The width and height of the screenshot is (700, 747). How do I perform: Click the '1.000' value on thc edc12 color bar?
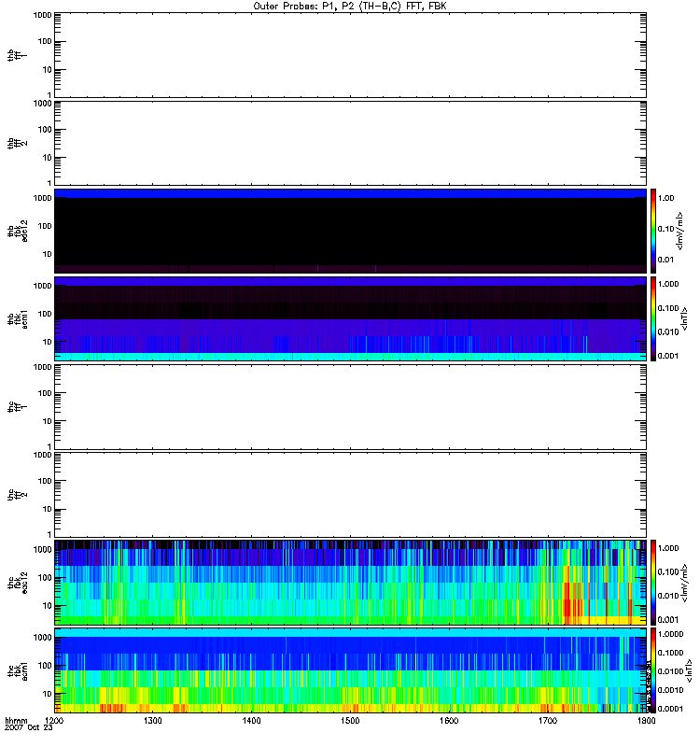pos(668,548)
